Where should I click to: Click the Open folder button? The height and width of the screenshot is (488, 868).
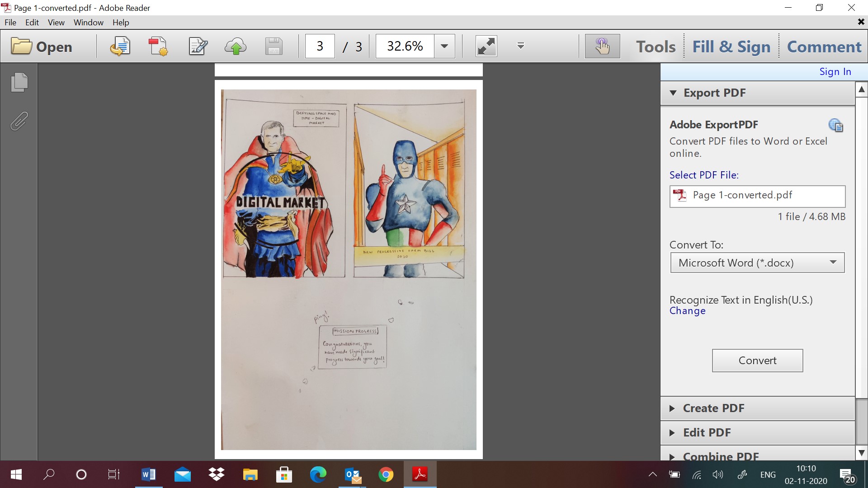coord(42,47)
